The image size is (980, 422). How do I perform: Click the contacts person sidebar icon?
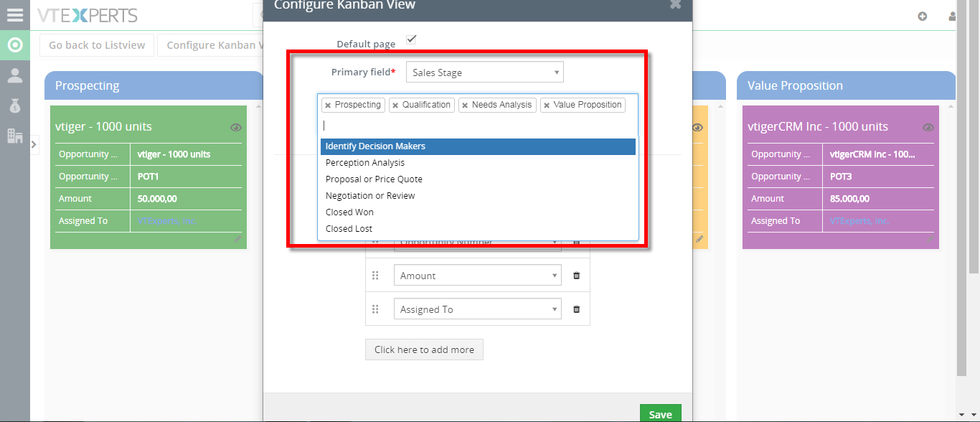[x=14, y=75]
